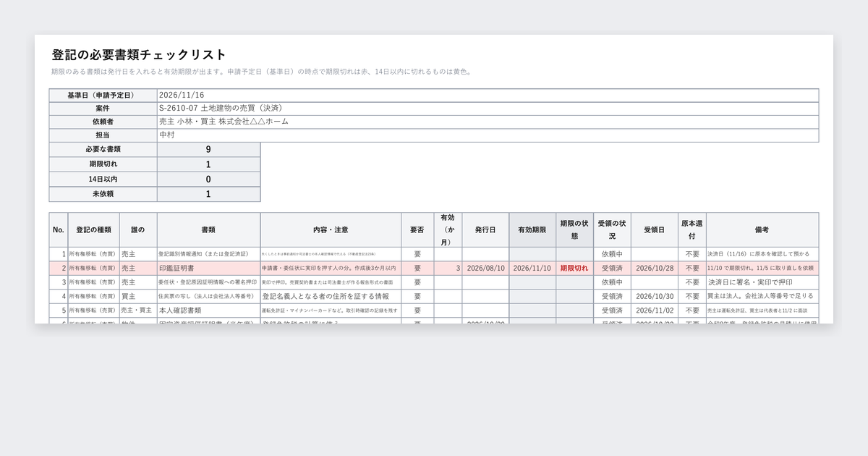Screen dimensions: 868x456
Task: Click received date 2026/11/02
Action: (x=655, y=310)
